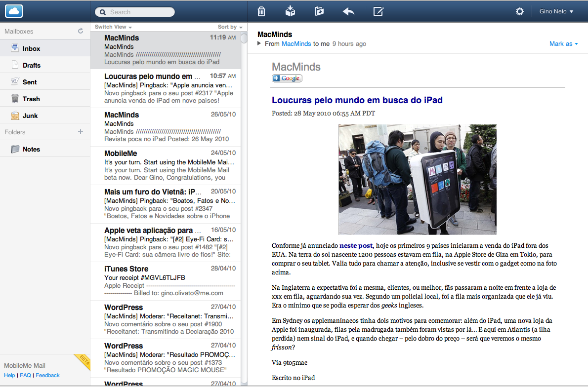Click the Inbox tray icon
This screenshot has height=387, width=588.
click(15, 48)
